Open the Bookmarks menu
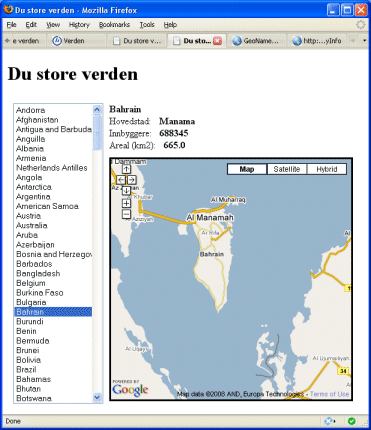The image size is (371, 430). pyautogui.click(x=114, y=25)
